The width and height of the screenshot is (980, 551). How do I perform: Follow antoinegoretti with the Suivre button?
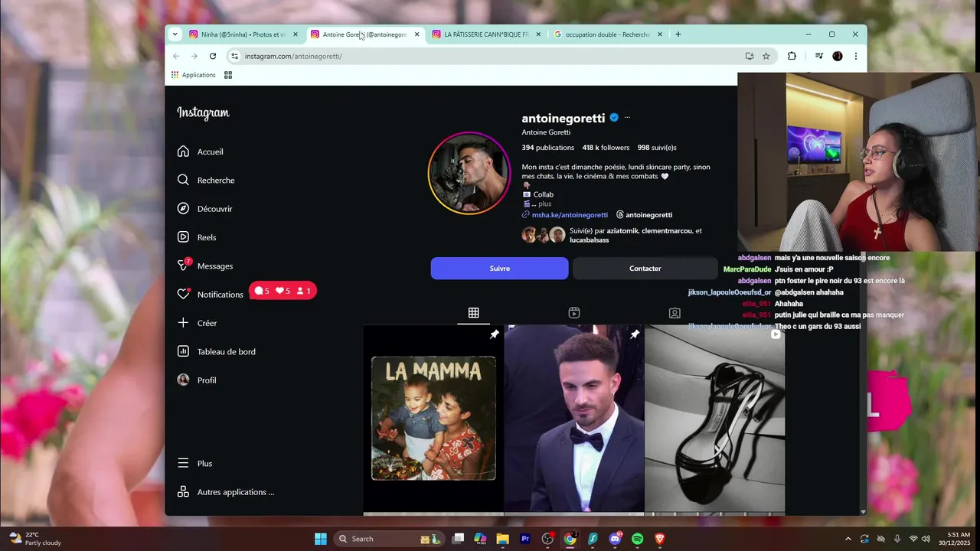point(499,269)
